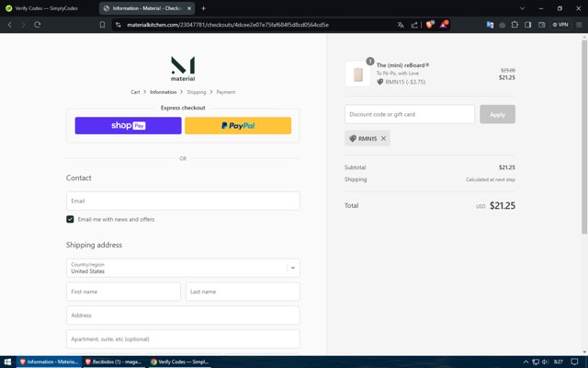Switch to the Verify Codes — SimplyCodes tab
The image size is (588, 368).
(47, 8)
